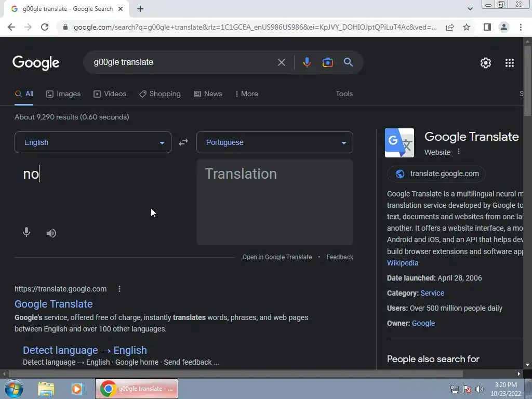
Task: Open the Windows Start menu
Action: [x=14, y=389]
